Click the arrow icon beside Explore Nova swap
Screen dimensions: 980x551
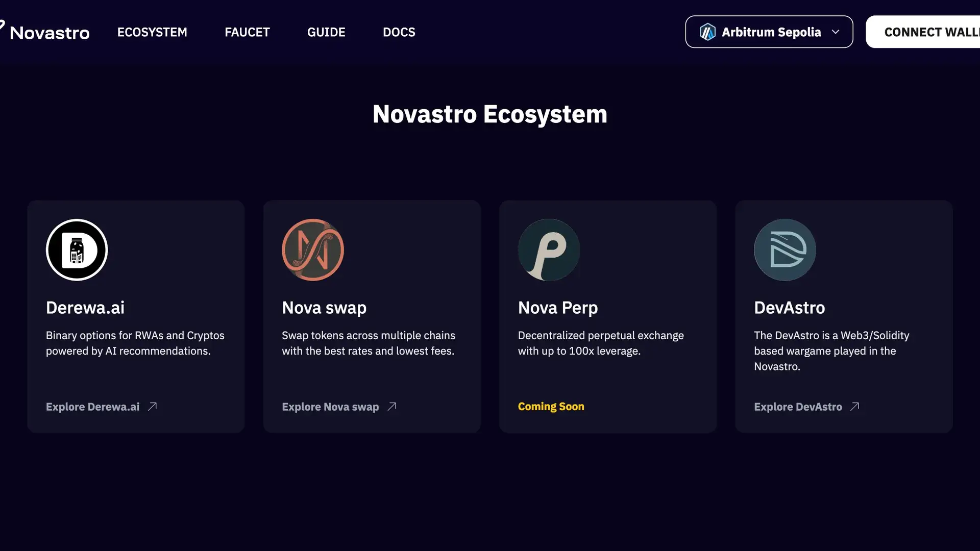coord(392,407)
